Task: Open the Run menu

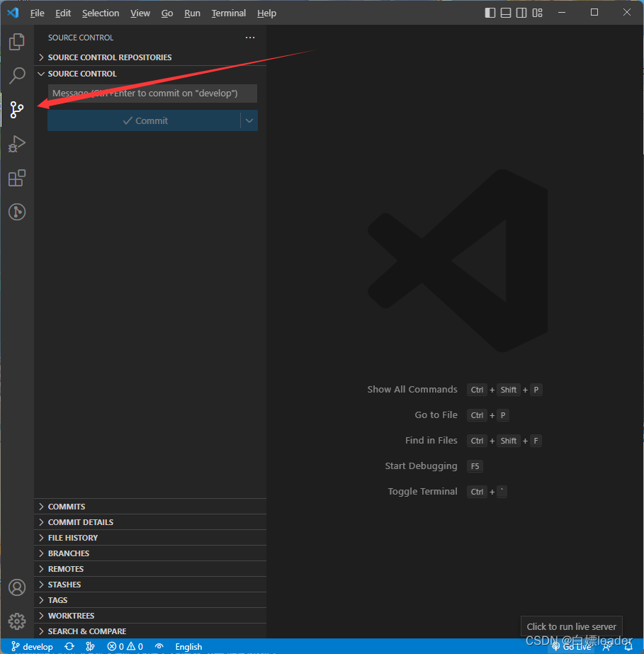Action: point(192,13)
